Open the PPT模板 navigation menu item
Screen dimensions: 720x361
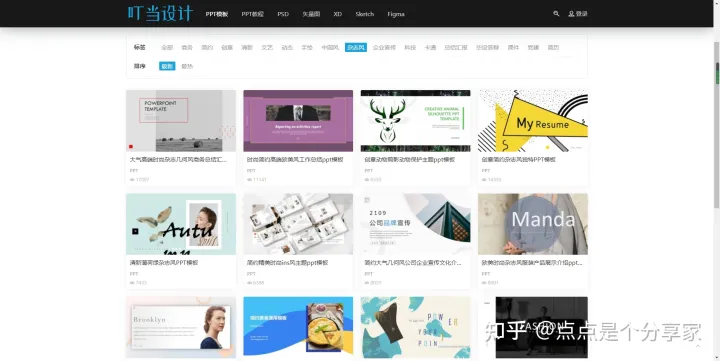[x=217, y=14]
